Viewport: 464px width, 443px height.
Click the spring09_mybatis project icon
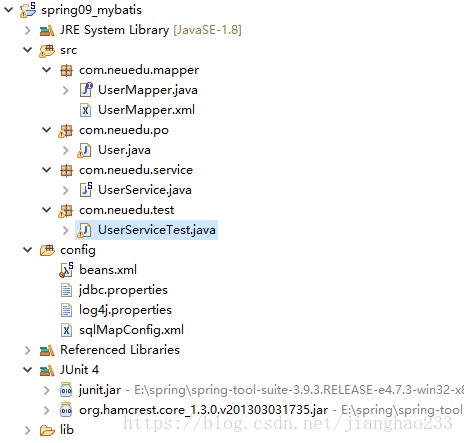(x=28, y=10)
